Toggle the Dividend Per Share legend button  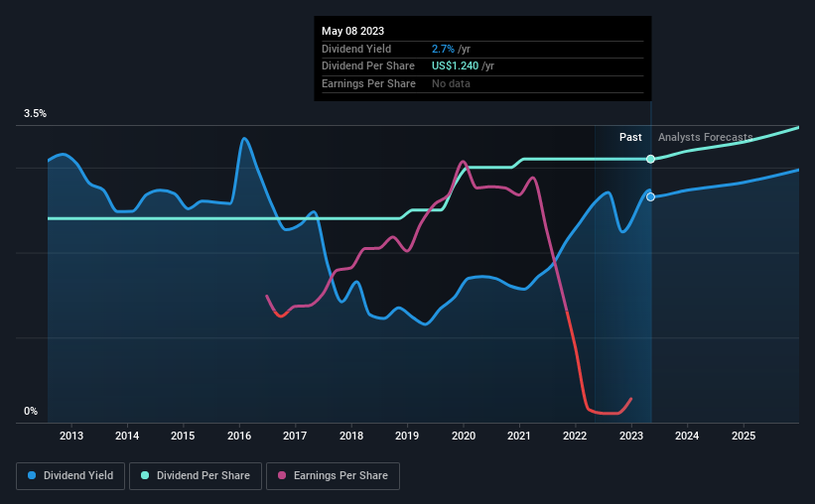tap(196, 476)
